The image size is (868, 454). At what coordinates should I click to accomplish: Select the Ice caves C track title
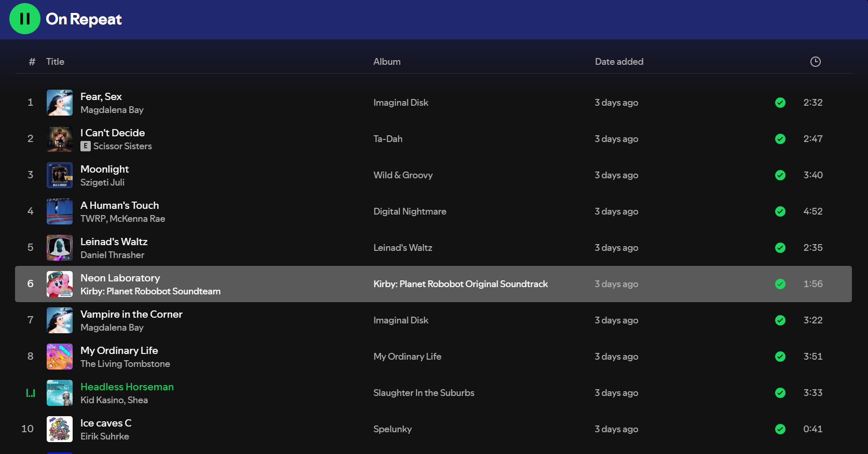coord(106,423)
